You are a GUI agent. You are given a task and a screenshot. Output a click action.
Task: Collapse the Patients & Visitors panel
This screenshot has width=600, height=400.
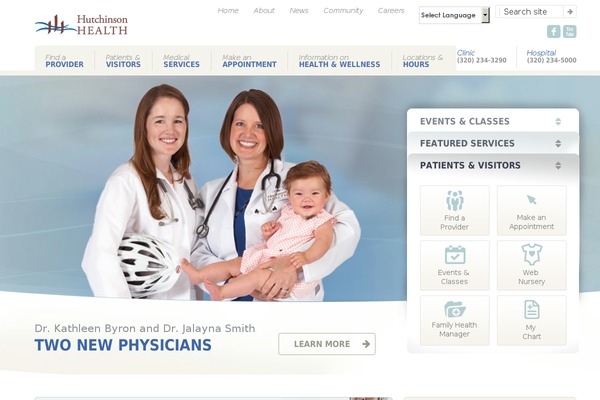coord(493,165)
